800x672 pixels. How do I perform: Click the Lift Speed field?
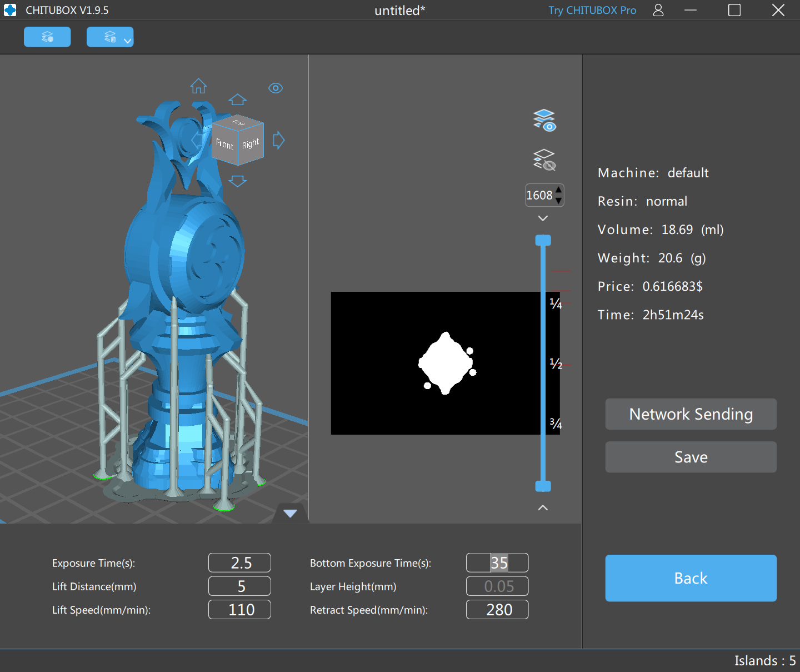239,609
